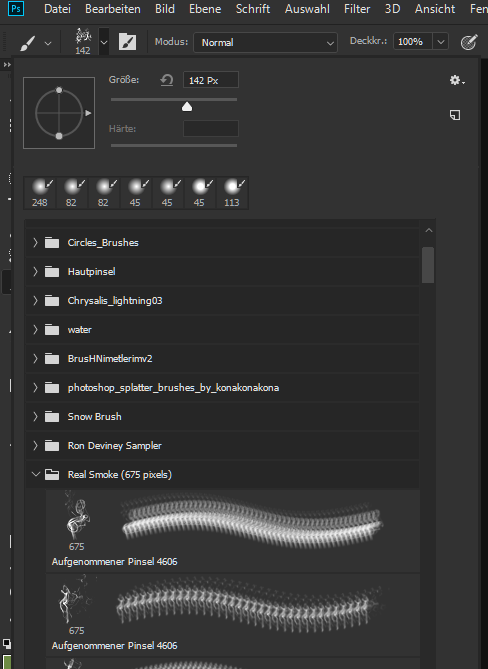Click the BrusHNimetlerimv2 folder icon
488x669 pixels.
point(52,358)
